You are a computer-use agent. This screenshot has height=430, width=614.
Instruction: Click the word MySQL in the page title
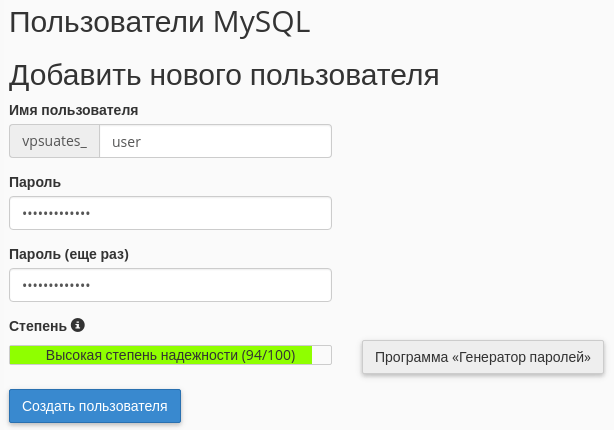tap(261, 24)
